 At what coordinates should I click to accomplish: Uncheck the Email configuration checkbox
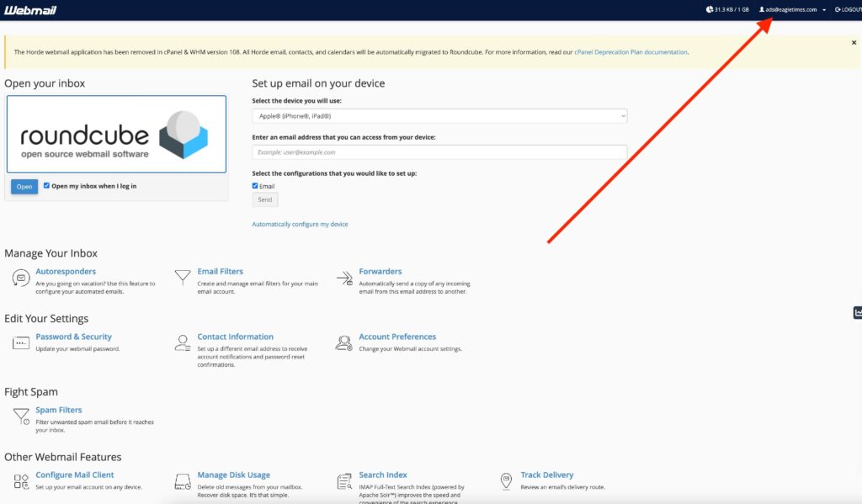point(256,186)
